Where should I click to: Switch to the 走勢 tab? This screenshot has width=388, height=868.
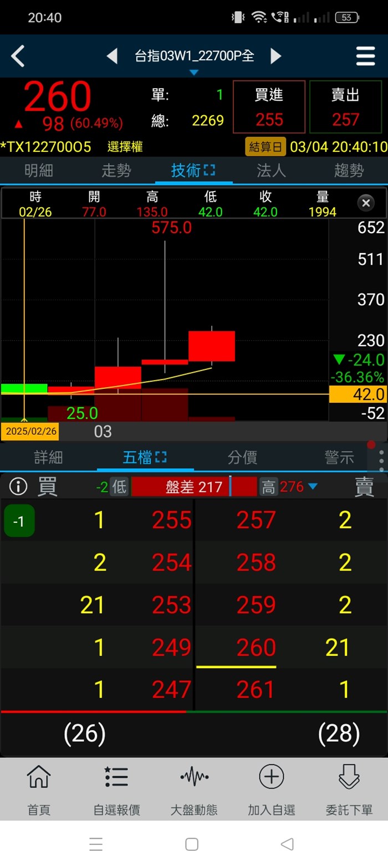tap(116, 171)
